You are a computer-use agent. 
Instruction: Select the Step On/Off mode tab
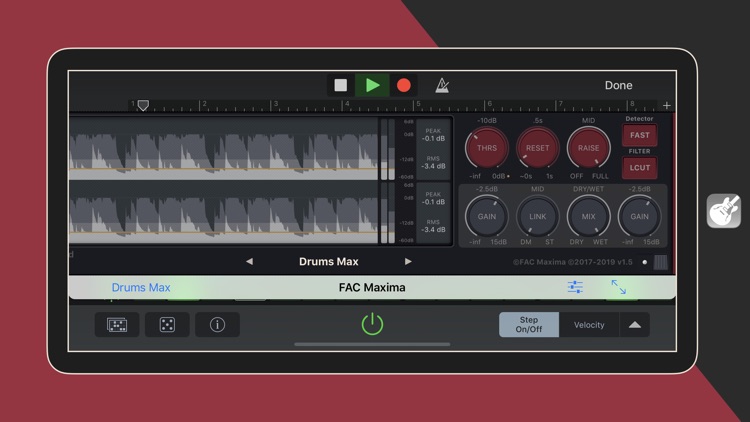coord(529,324)
